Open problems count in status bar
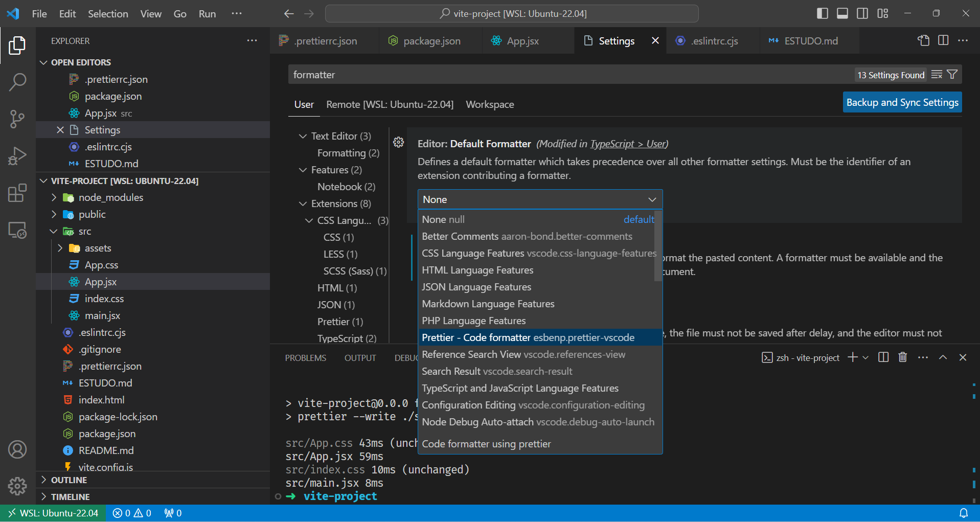 [x=132, y=513]
